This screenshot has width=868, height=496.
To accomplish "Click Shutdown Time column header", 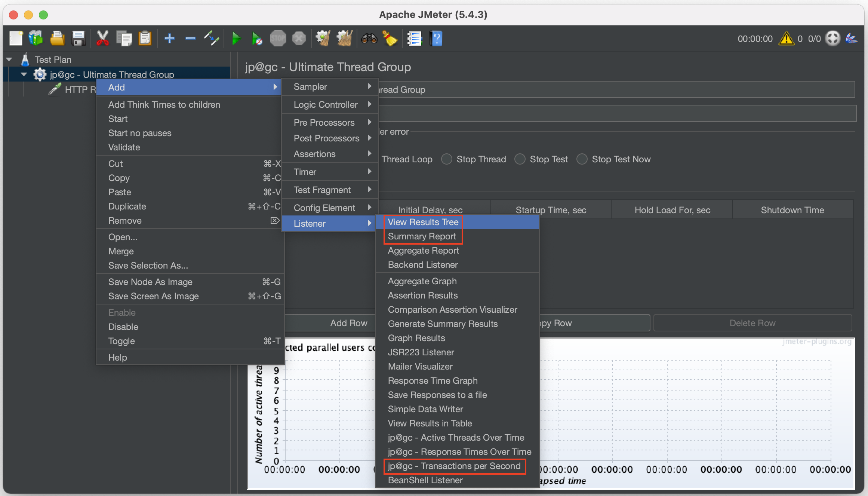I will (792, 210).
